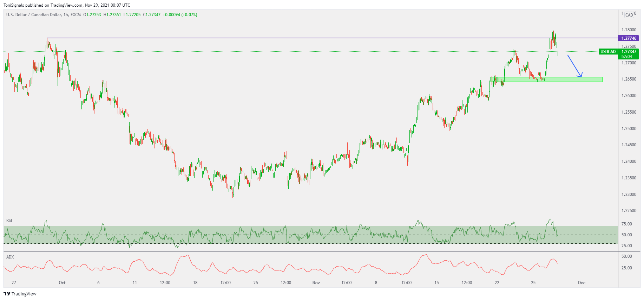Click the green 1.27347 current price label
644x300 pixels.
click(x=629, y=52)
